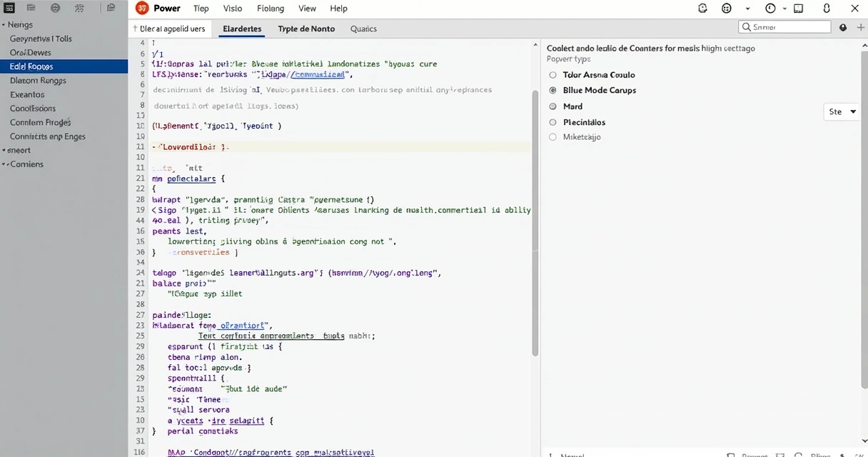Viewport: 868px width, 457px height.
Task: Click the clock history icon in the title bar
Action: tap(770, 9)
